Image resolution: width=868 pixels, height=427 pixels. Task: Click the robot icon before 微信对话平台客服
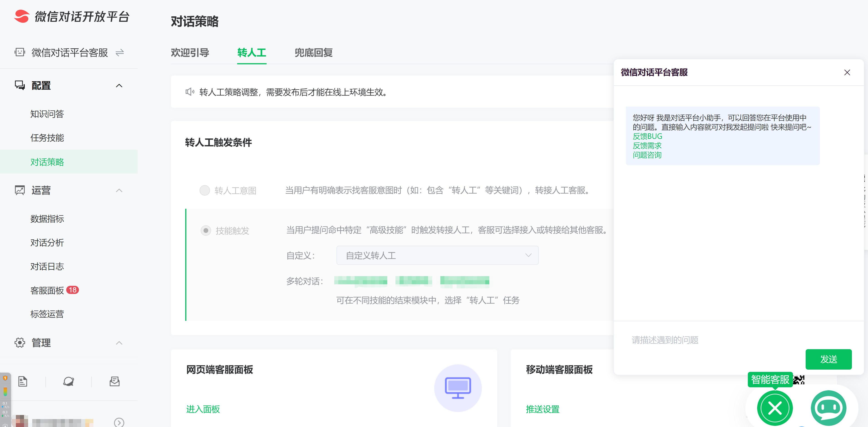tap(20, 52)
